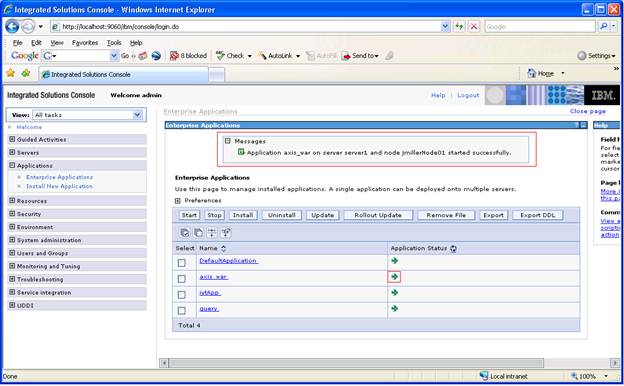624x386 pixels.
Task: Tick the query checkbox
Action: click(181, 310)
